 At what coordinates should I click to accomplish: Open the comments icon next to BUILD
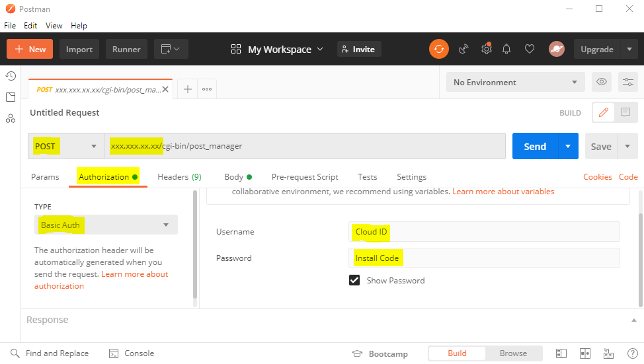(x=625, y=112)
